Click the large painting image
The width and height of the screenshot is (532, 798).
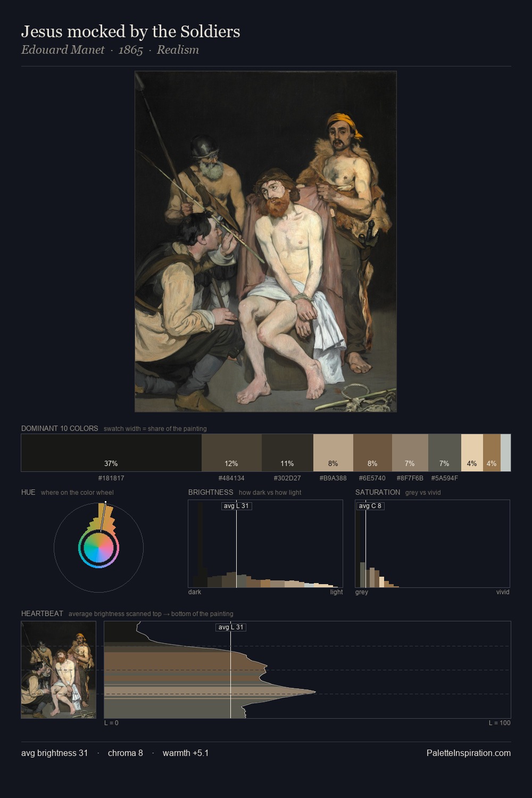point(265,242)
